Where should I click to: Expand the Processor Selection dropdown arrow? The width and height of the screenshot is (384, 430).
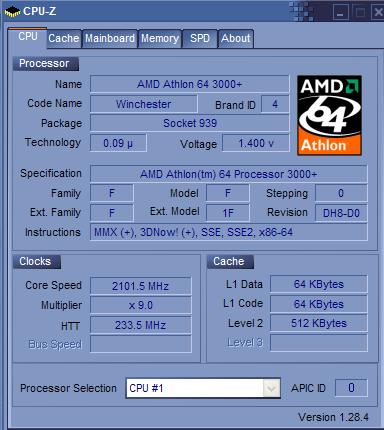[271, 388]
